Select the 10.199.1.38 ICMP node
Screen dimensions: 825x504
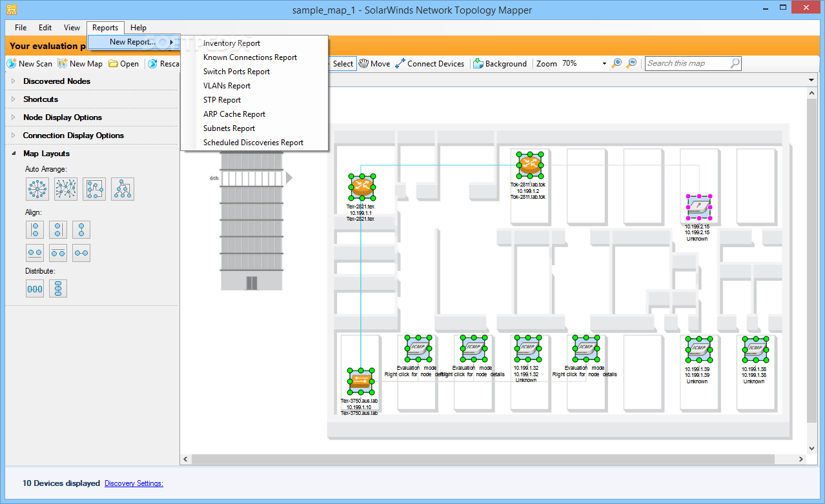(755, 349)
